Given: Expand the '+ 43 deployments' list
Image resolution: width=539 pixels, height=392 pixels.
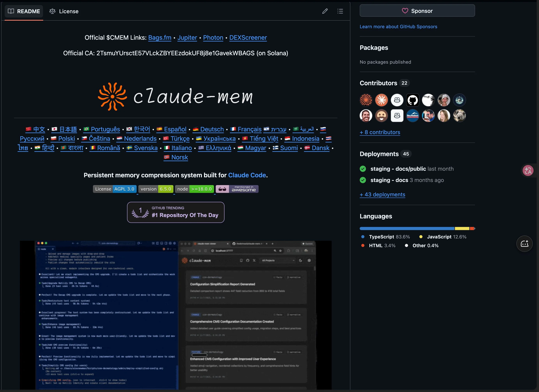Looking at the screenshot, I should pyautogui.click(x=382, y=194).
